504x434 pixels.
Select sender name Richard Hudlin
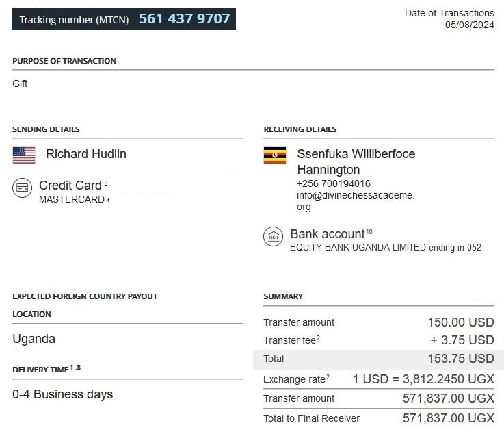click(x=86, y=154)
